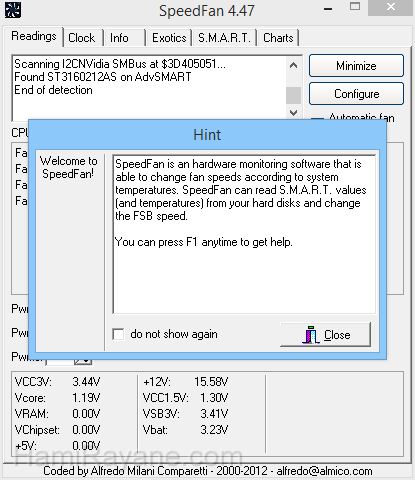The image size is (415, 480).
Task: Click the VRAM 0.00V reading
Action: click(x=57, y=414)
